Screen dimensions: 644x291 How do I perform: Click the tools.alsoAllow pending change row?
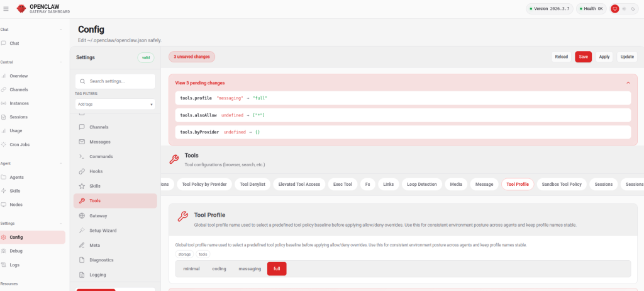click(x=403, y=115)
